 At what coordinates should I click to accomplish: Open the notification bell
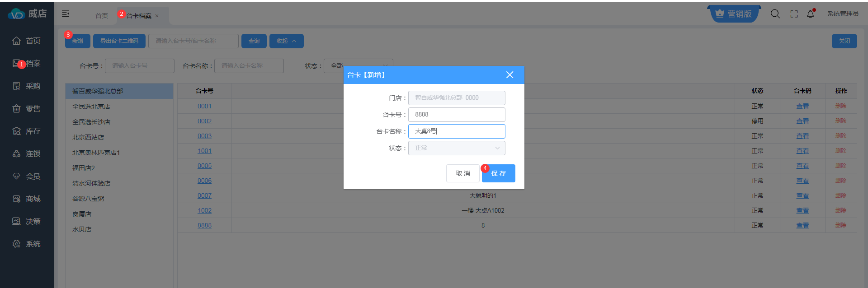(x=810, y=14)
